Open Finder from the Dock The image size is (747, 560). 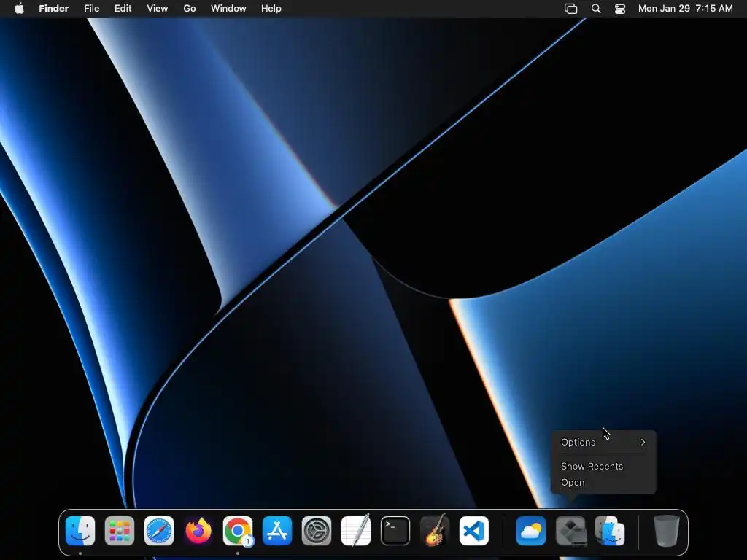tap(80, 531)
